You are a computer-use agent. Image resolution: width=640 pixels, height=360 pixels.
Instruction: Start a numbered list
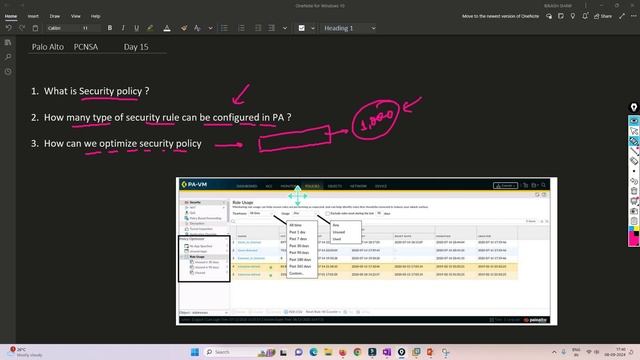(x=241, y=28)
